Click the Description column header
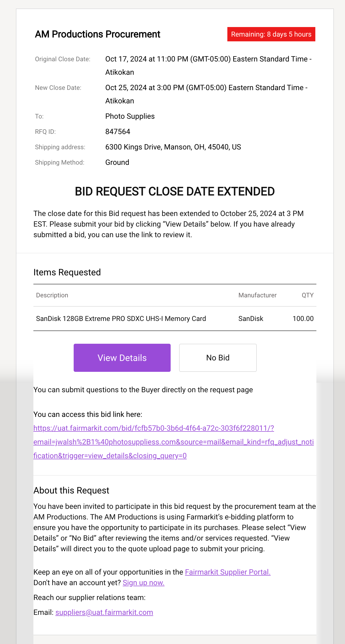345x644 pixels. tap(52, 295)
